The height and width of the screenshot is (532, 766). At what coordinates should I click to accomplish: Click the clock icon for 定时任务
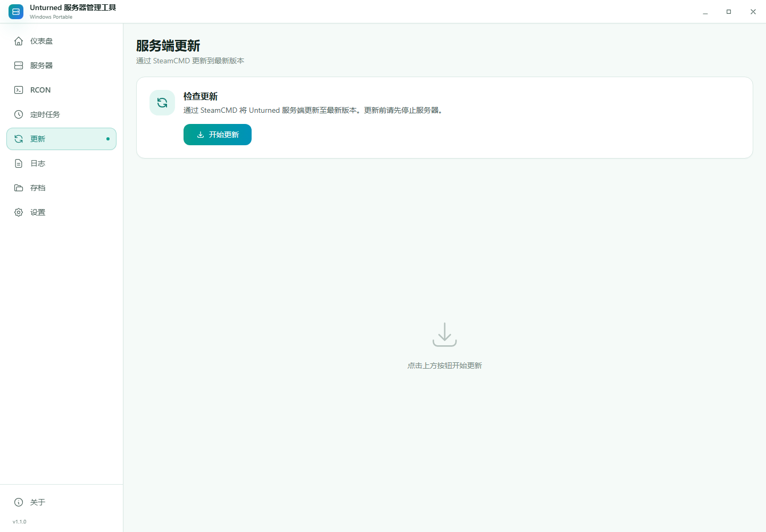(19, 114)
